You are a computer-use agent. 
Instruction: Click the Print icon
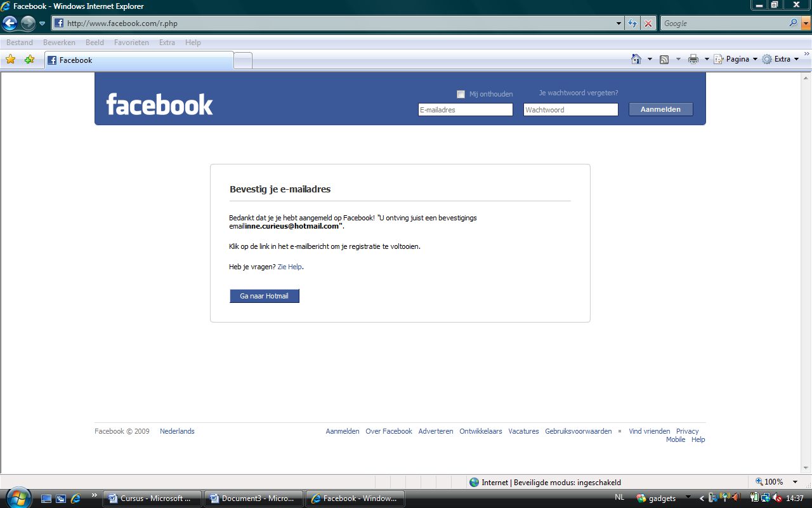point(693,59)
